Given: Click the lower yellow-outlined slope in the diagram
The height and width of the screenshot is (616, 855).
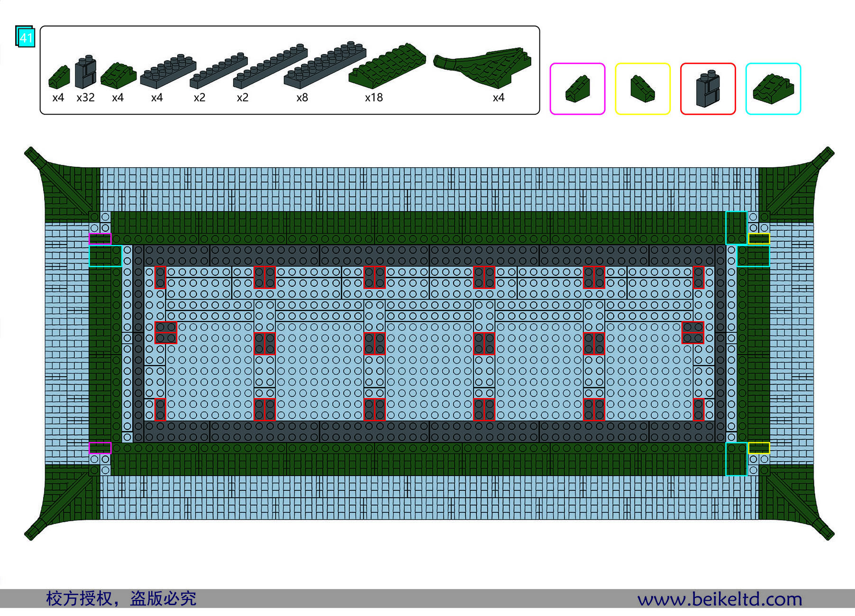Looking at the screenshot, I should (x=759, y=448).
